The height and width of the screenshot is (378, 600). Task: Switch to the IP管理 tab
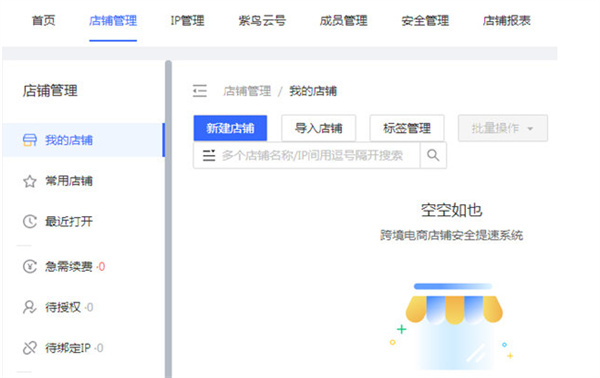[x=188, y=21]
